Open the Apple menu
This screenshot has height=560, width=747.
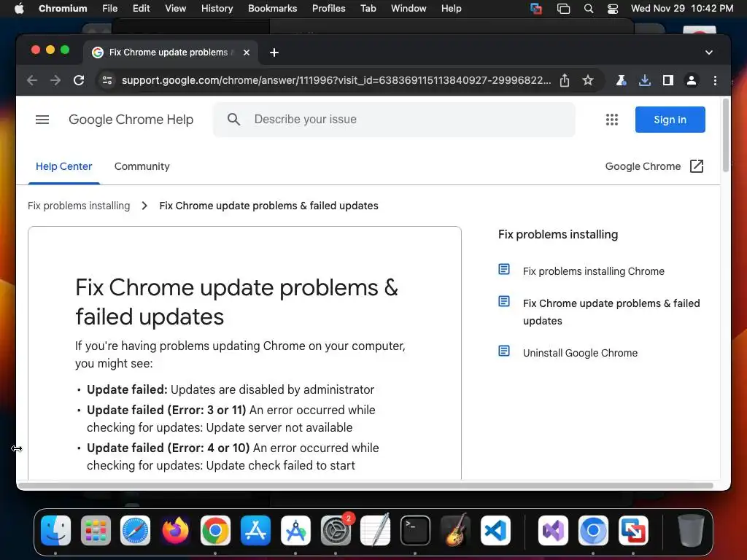19,9
